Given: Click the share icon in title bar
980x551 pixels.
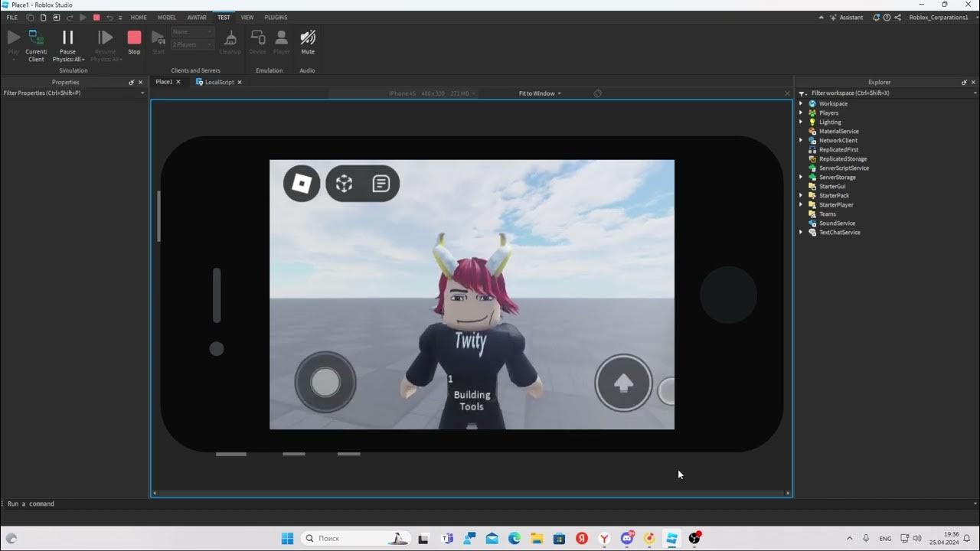Looking at the screenshot, I should click(x=897, y=17).
